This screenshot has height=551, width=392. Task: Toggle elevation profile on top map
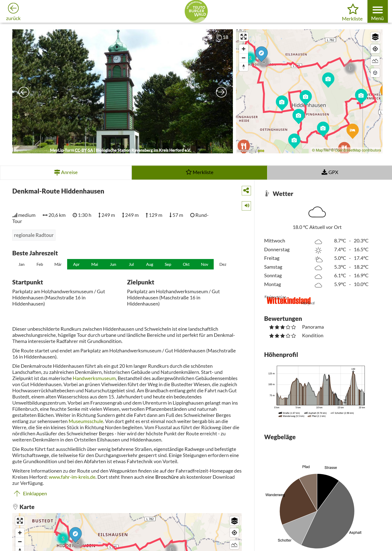[375, 61]
